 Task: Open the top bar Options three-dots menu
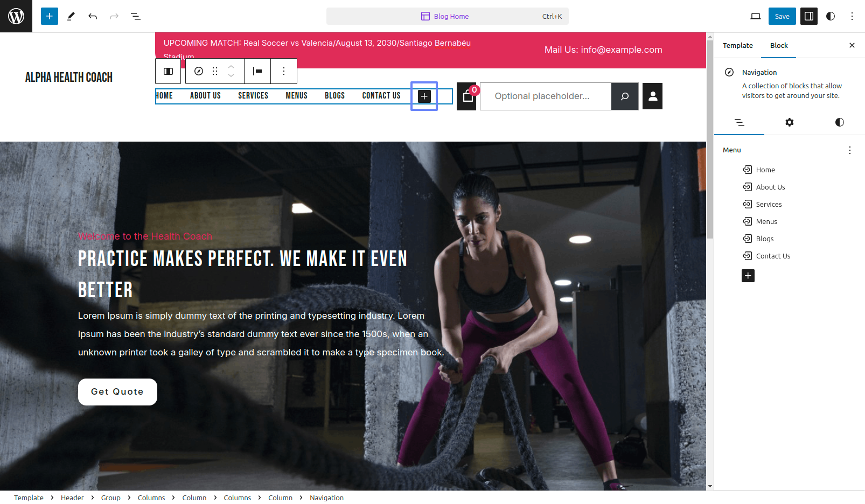(852, 16)
